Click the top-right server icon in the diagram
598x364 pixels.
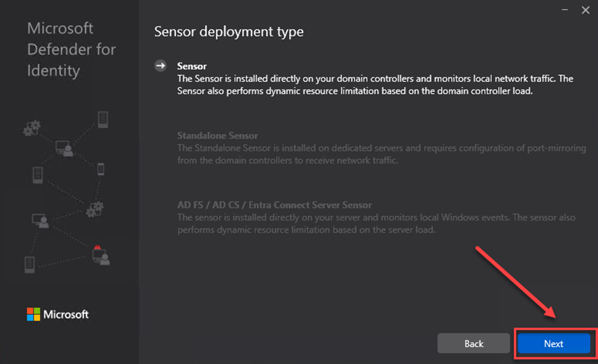[x=102, y=119]
